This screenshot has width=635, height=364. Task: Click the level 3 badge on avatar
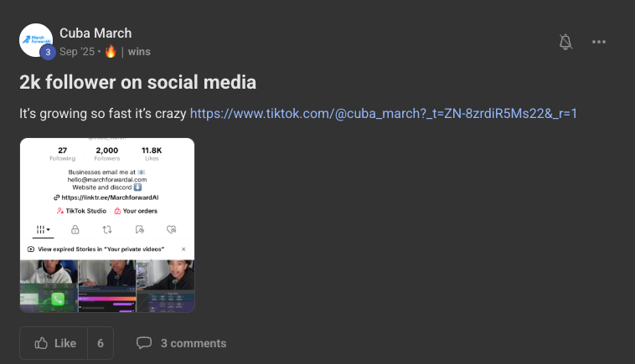pos(48,52)
